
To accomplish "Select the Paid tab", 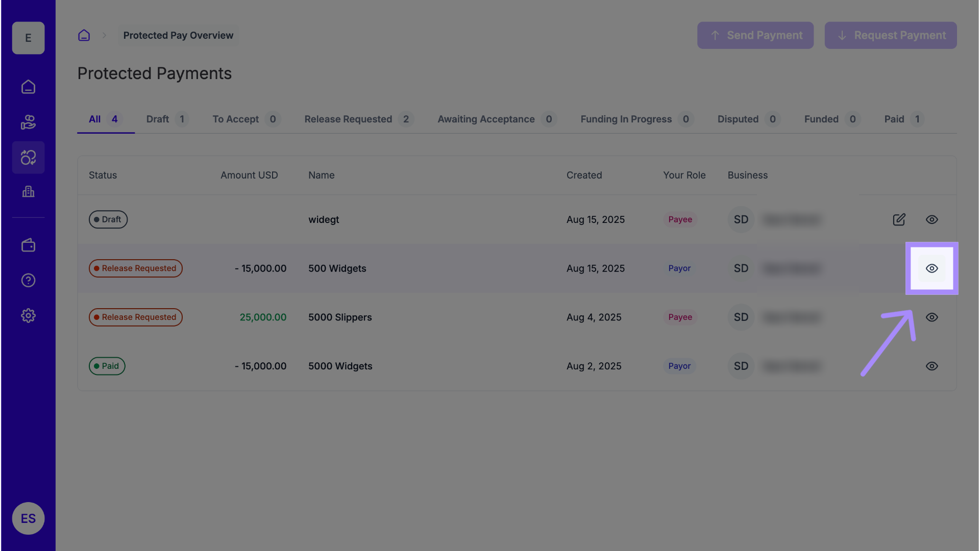I will click(x=894, y=119).
